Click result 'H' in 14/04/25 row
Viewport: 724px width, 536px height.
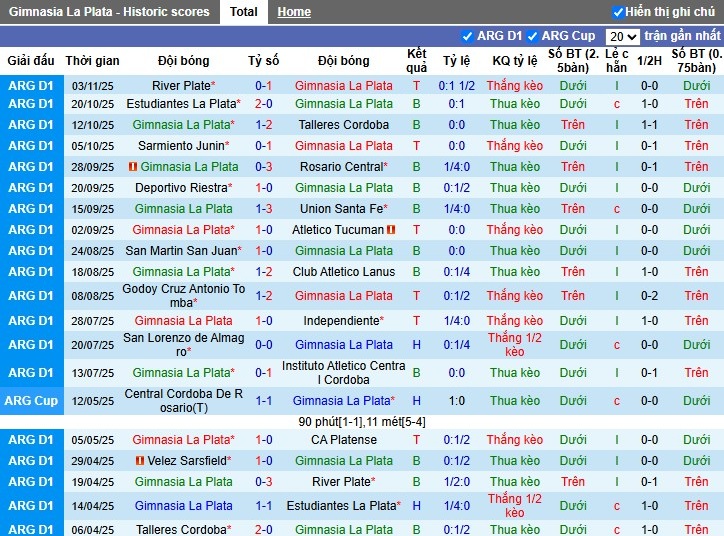(x=416, y=506)
